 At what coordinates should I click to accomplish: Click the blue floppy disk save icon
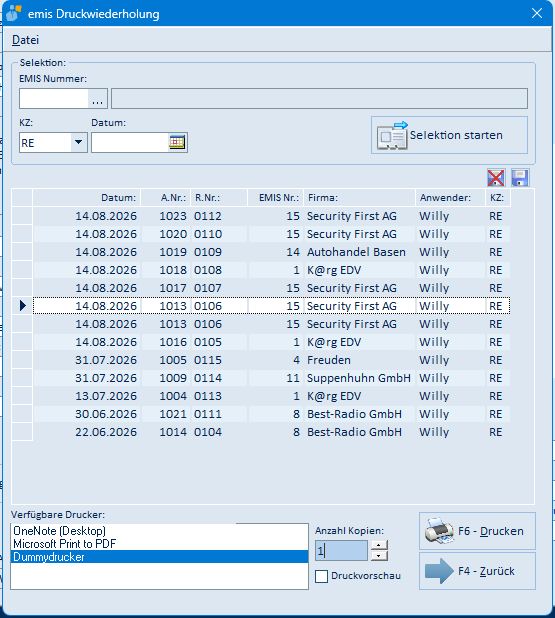pos(520,178)
